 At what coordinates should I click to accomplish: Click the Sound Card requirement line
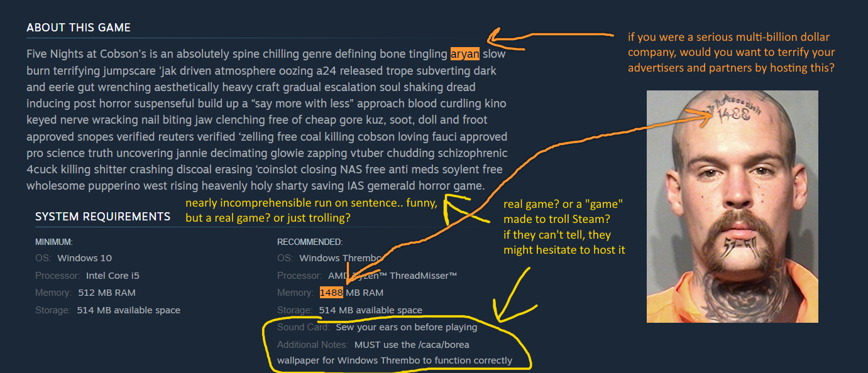(377, 327)
